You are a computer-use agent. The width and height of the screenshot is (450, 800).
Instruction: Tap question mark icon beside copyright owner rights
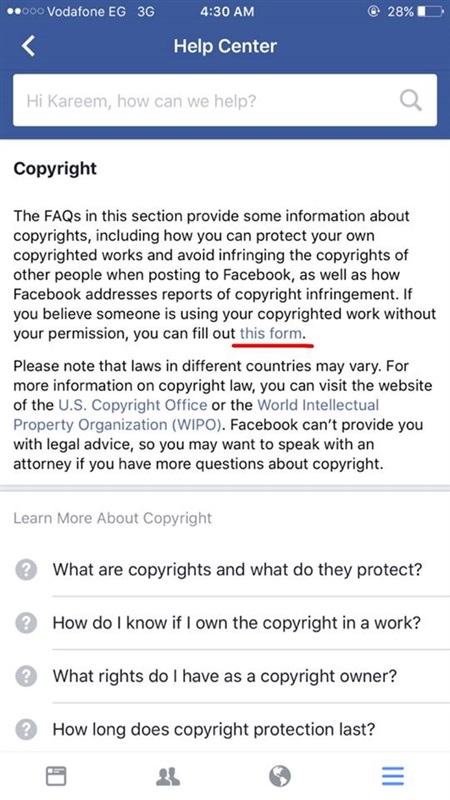tap(26, 676)
